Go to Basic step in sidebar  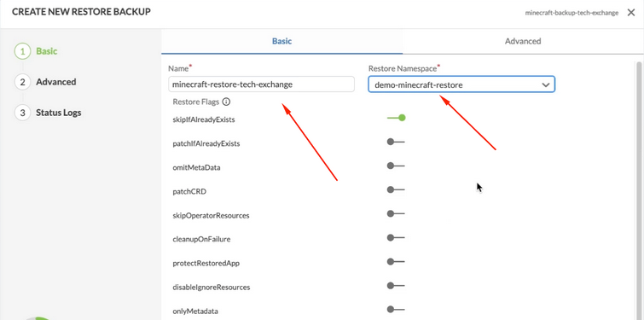[47, 51]
